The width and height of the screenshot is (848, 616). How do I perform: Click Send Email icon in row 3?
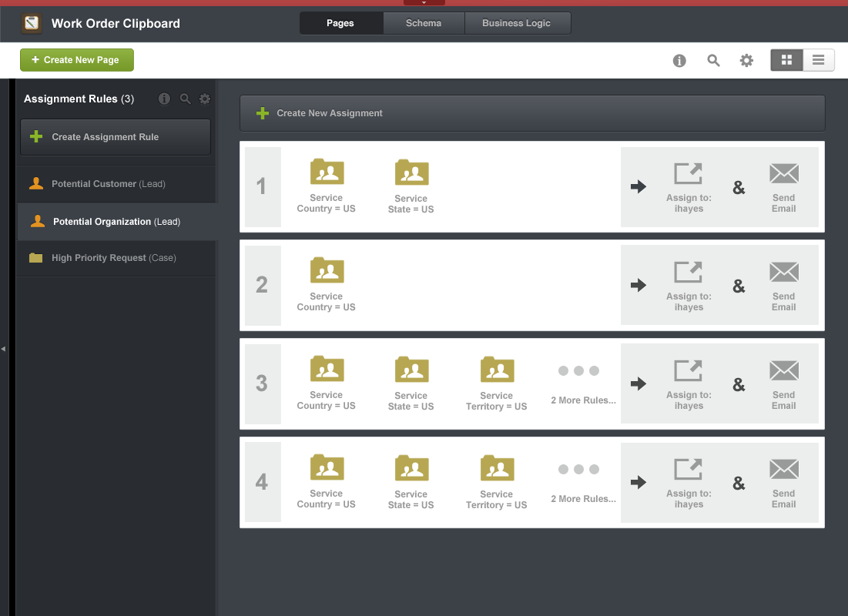[x=783, y=370]
